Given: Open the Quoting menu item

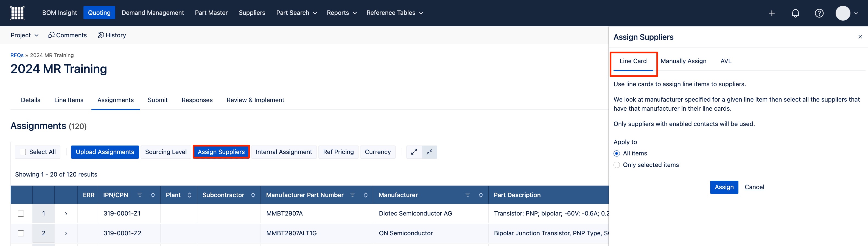Looking at the screenshot, I should pyautogui.click(x=99, y=13).
